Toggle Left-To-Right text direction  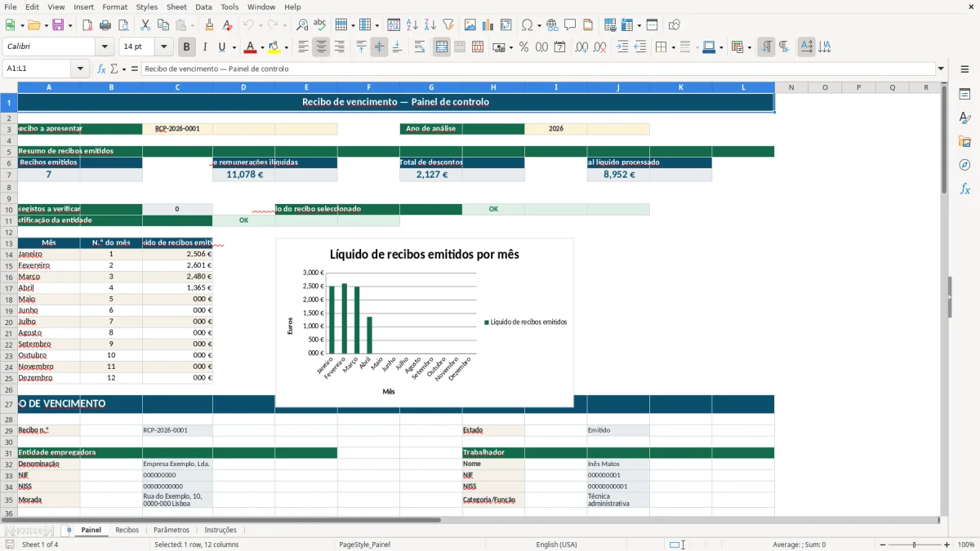click(x=766, y=47)
